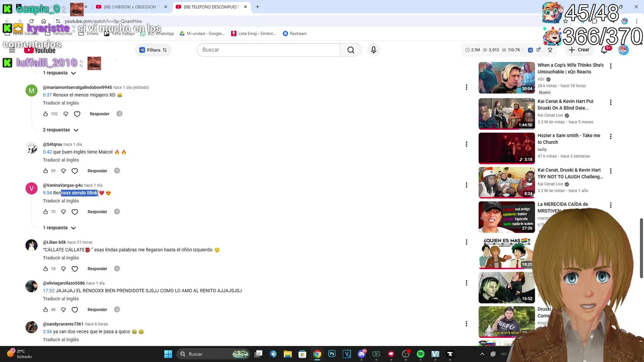
Task: Jump to timestamp 17:32 in comment
Action: [x=48, y=291]
